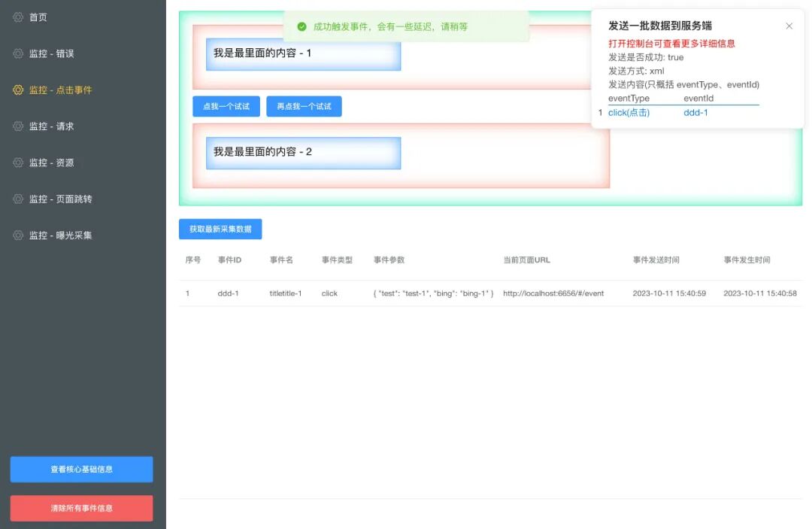Click the 查看核心基础信息 button
The height and width of the screenshot is (529, 812).
click(x=81, y=469)
